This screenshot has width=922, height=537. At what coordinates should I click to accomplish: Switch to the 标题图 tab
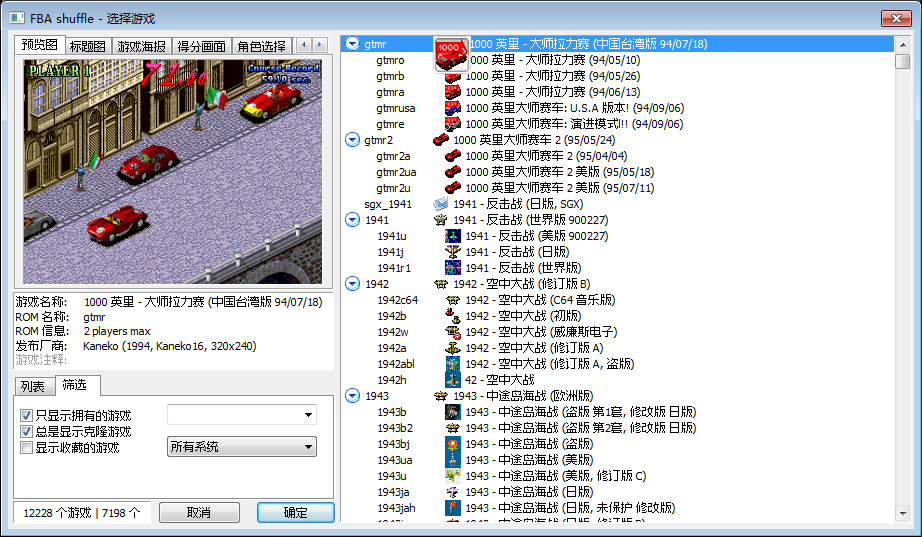[x=88, y=46]
